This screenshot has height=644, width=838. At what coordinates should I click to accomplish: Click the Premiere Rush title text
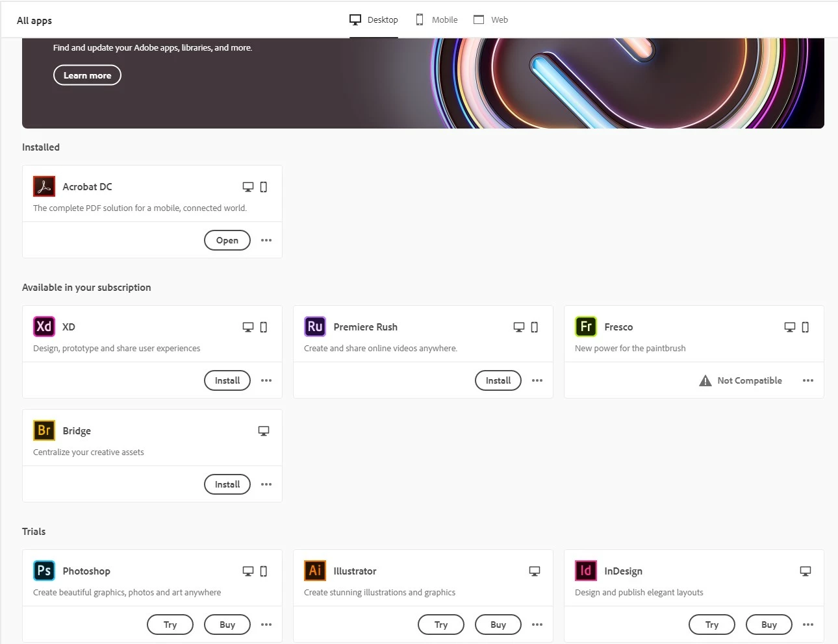click(x=366, y=327)
